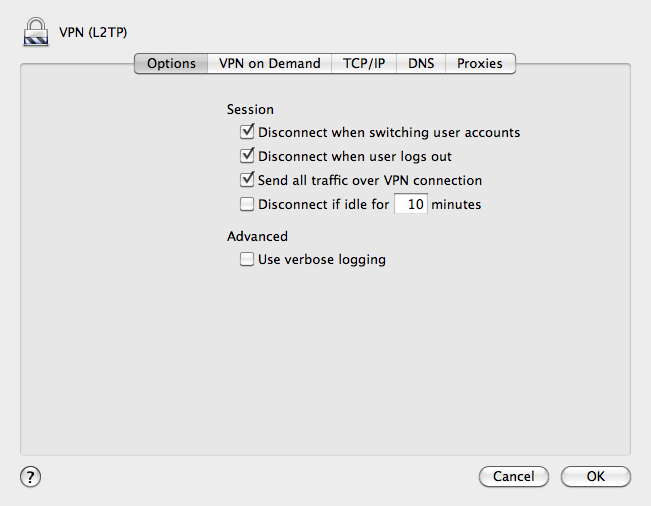Select the Options tab
Image resolution: width=651 pixels, height=506 pixels.
[171, 64]
